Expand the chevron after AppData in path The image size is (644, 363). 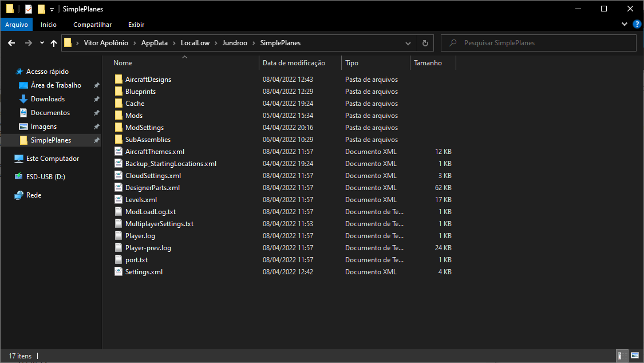(x=174, y=43)
